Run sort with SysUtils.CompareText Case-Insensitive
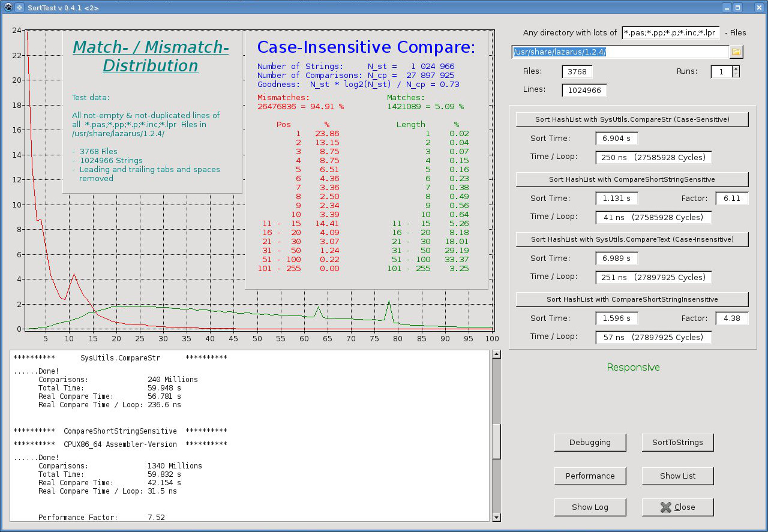This screenshot has height=532, width=768. [x=632, y=239]
